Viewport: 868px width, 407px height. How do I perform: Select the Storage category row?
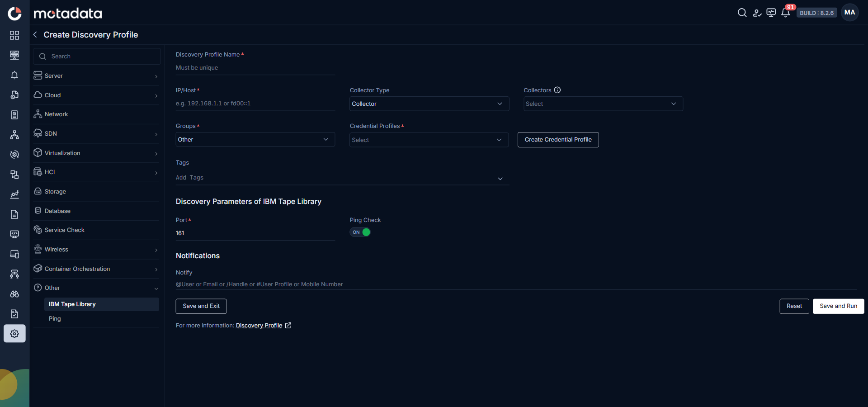point(96,192)
